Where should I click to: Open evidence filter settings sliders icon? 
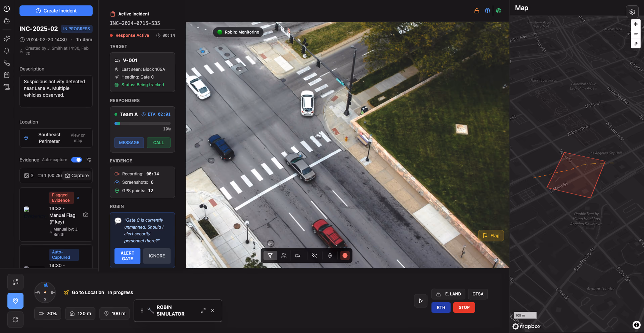[88, 160]
